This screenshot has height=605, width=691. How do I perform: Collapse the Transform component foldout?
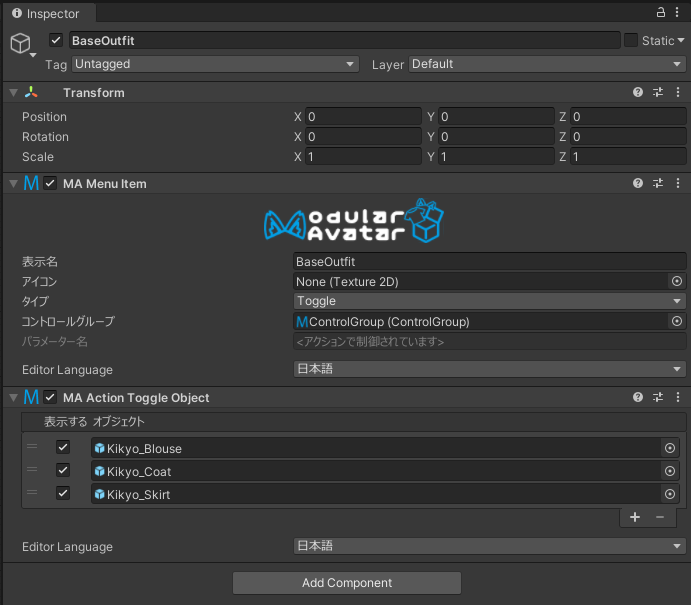14,93
